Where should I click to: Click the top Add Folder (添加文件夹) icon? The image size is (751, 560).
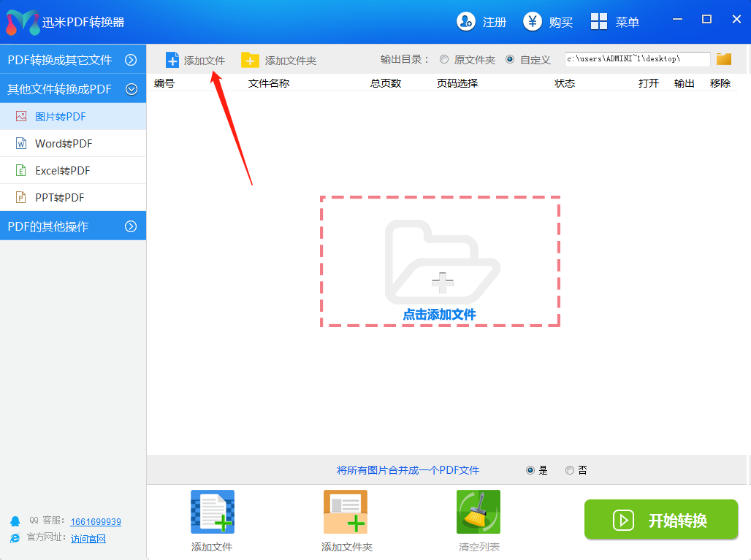tap(250, 60)
